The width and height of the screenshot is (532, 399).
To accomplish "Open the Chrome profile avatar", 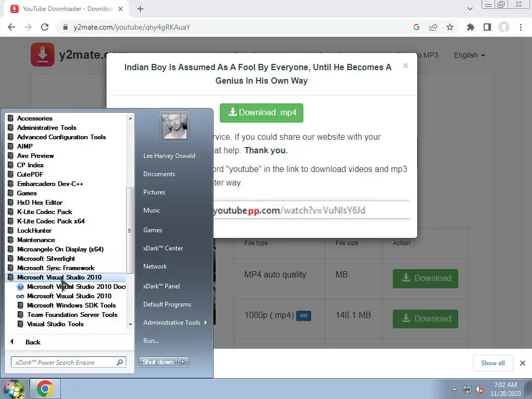I will tap(504, 27).
